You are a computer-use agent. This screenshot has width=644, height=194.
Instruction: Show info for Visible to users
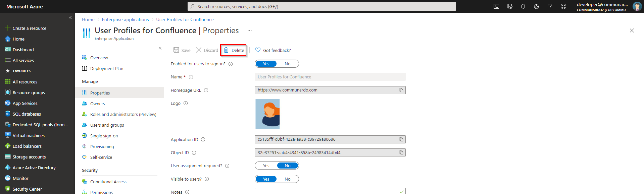[x=207, y=179]
